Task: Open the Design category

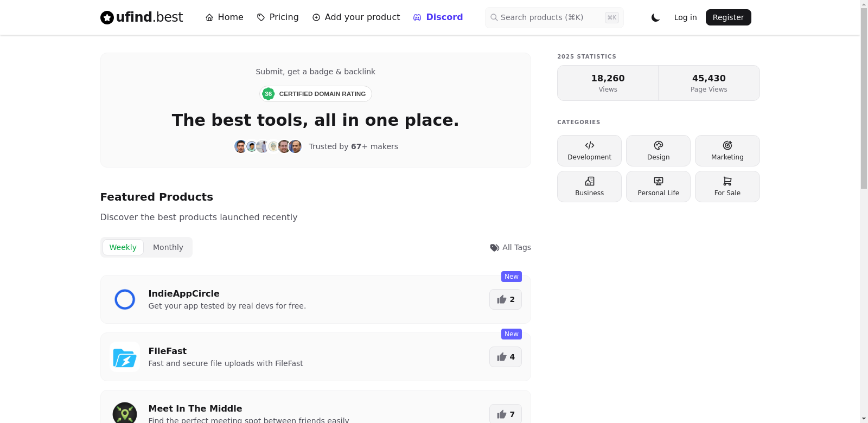Action: click(658, 151)
